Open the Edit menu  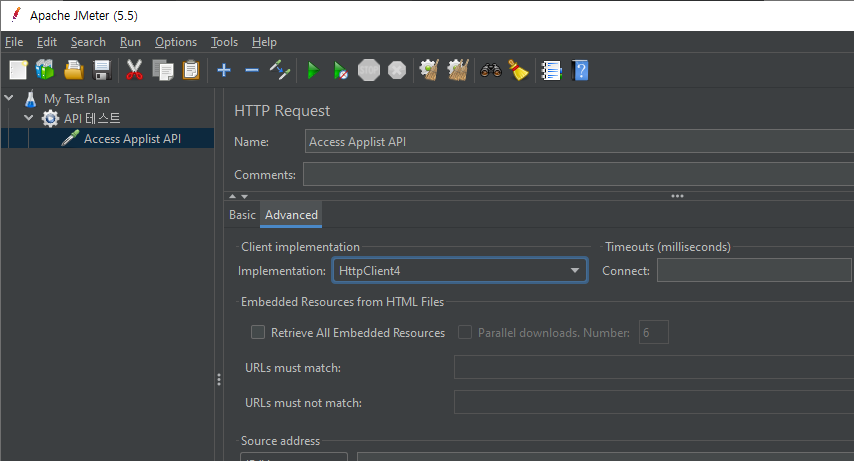tap(47, 42)
